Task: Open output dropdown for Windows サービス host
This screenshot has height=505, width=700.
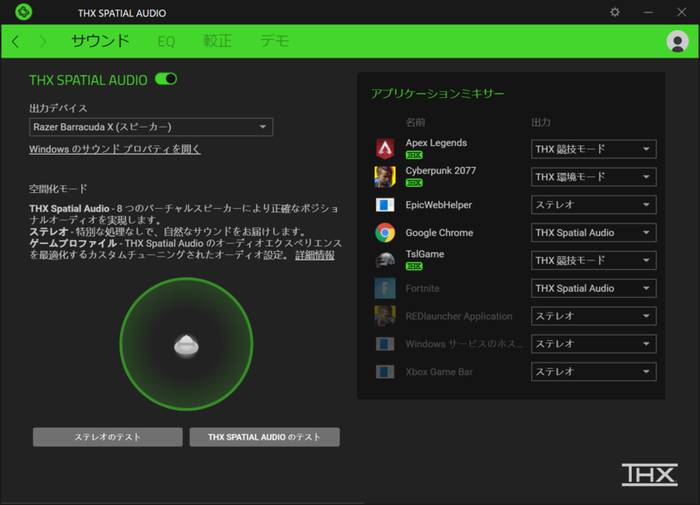Action: 594,344
